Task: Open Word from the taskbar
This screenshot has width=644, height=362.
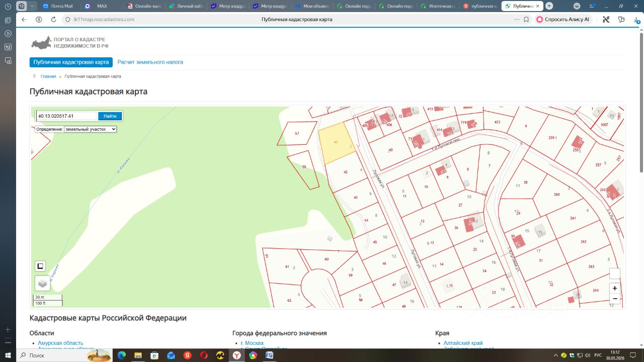Action: [269, 355]
